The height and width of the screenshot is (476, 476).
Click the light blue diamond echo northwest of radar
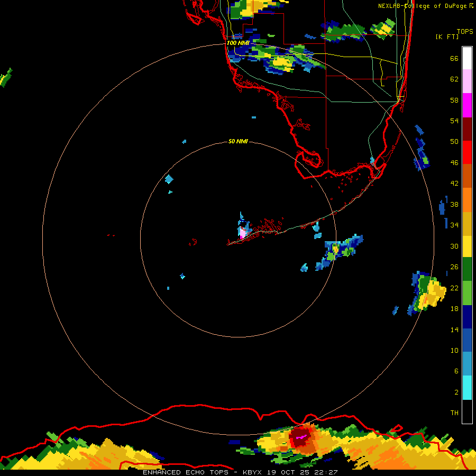169,179
